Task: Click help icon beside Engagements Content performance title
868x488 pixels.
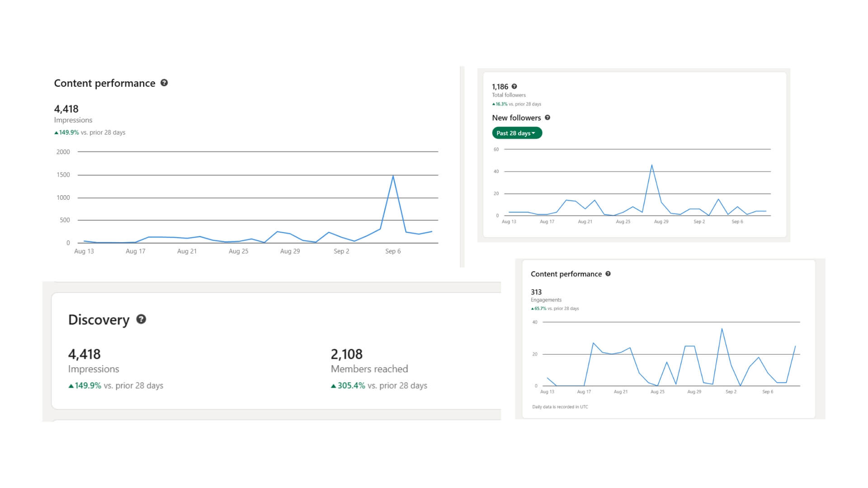Action: coord(608,273)
